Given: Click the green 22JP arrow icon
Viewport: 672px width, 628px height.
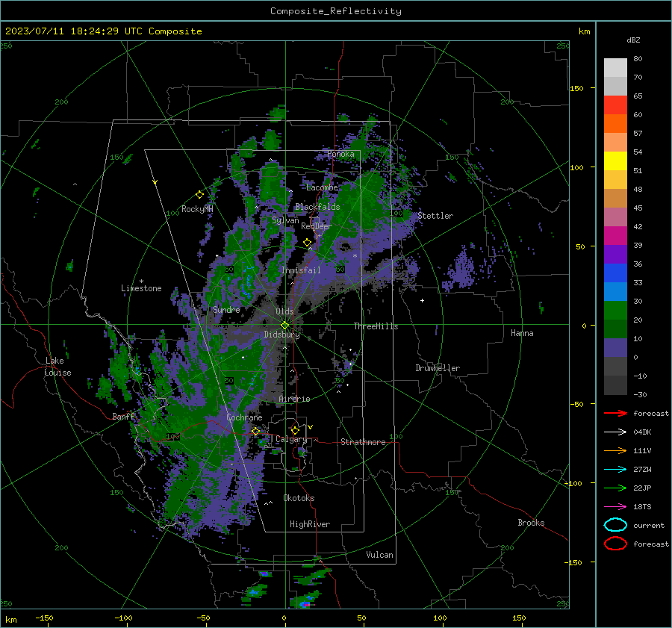Looking at the screenshot, I should [615, 488].
